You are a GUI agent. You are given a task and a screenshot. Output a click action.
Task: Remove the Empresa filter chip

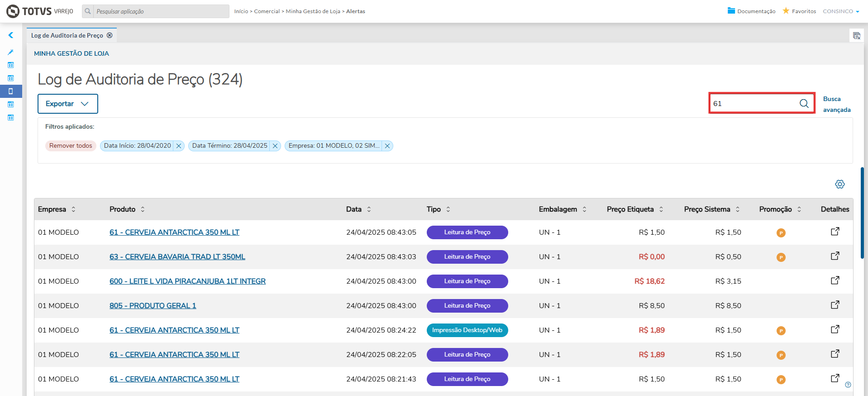point(387,146)
